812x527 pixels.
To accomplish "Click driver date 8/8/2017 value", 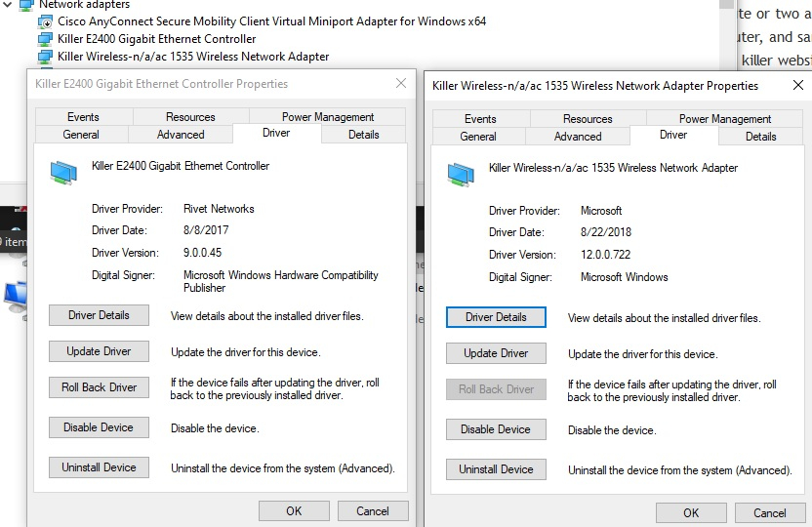I will 206,230.
